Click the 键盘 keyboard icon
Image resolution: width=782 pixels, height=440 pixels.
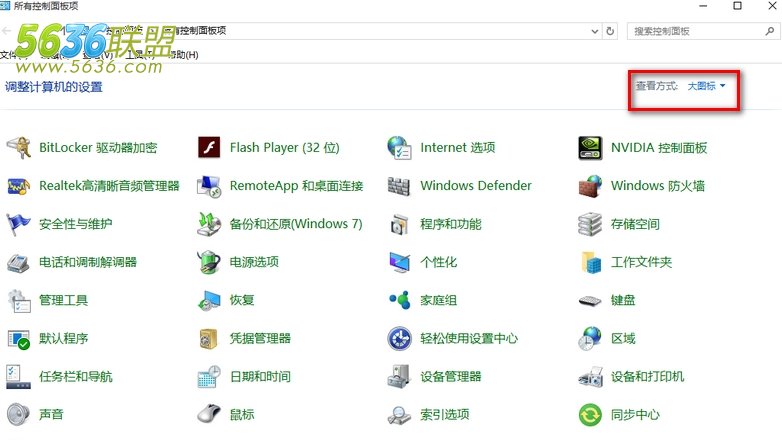(590, 301)
